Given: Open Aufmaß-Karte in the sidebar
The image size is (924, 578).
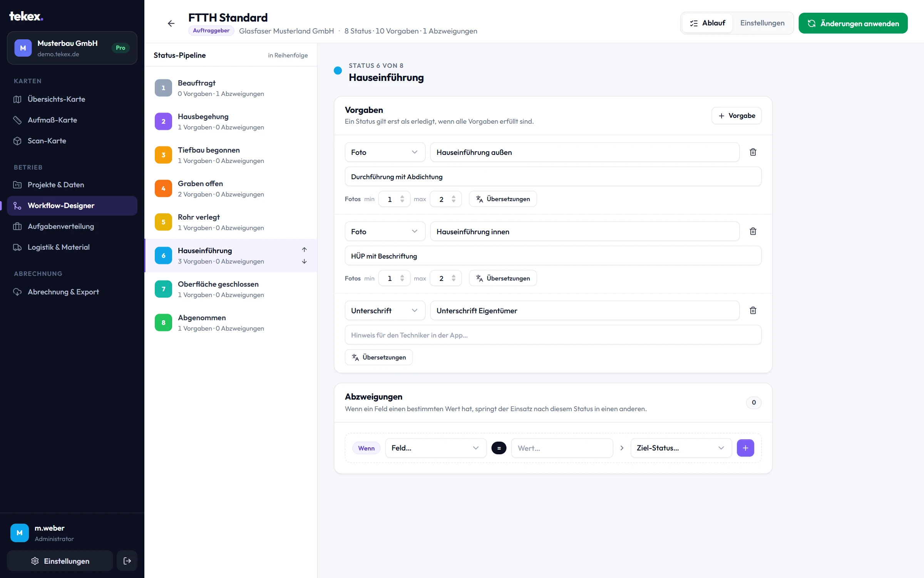Looking at the screenshot, I should click(x=72, y=120).
